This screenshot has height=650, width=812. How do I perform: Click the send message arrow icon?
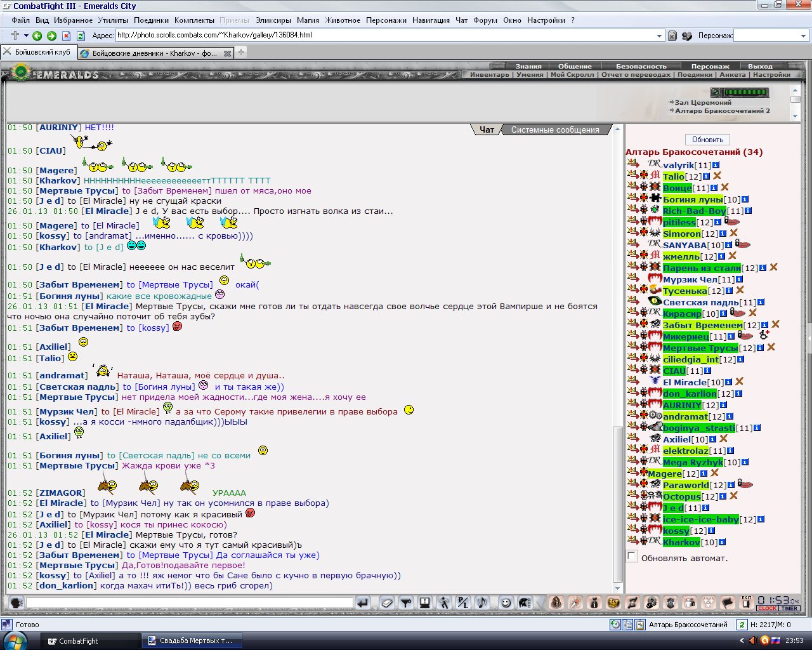(x=362, y=602)
